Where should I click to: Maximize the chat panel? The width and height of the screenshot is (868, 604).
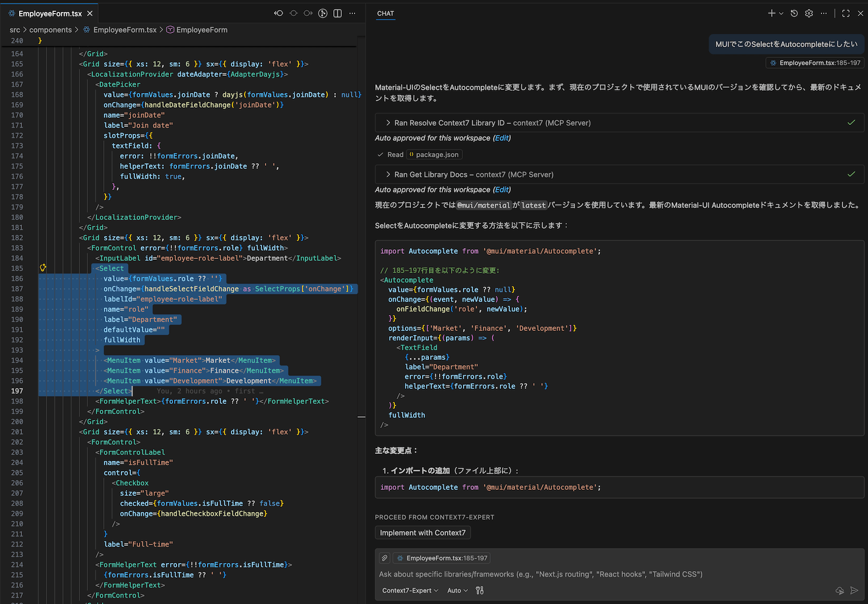[846, 13]
